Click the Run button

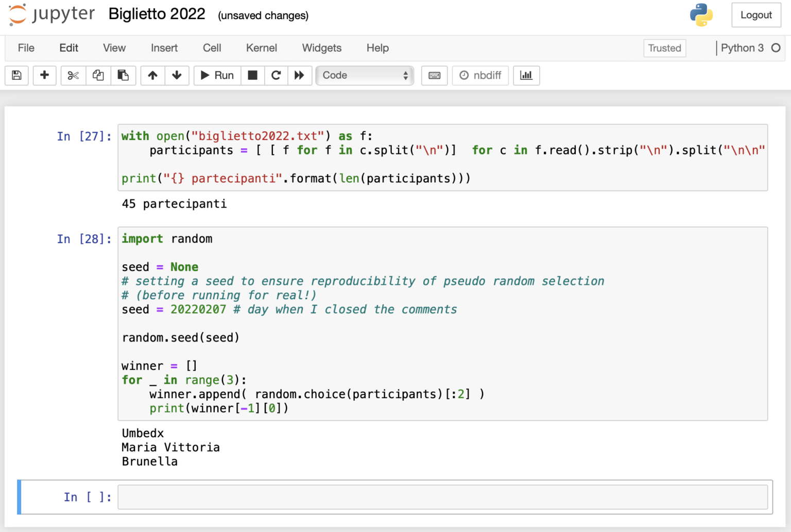(x=217, y=75)
